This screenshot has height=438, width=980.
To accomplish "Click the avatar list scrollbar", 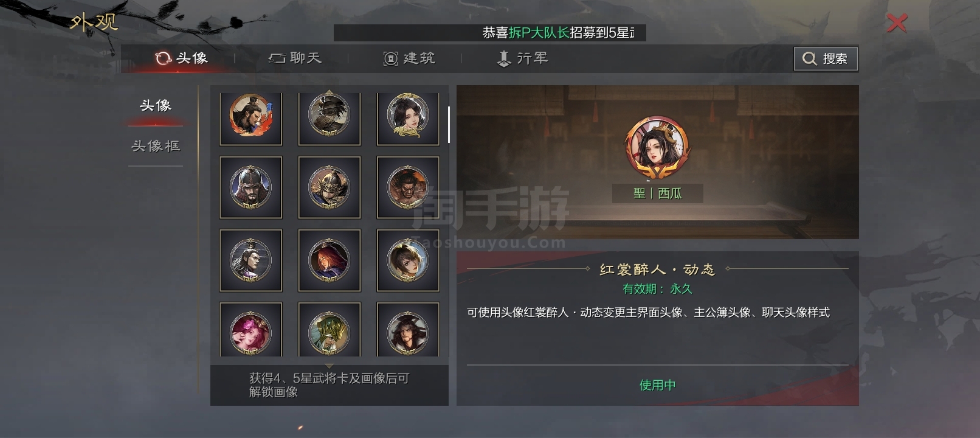I will [449, 125].
